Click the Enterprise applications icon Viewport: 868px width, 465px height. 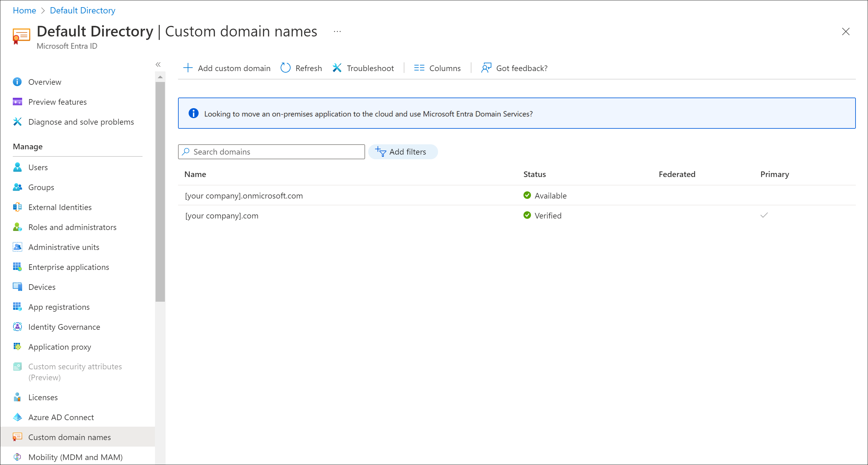point(17,267)
